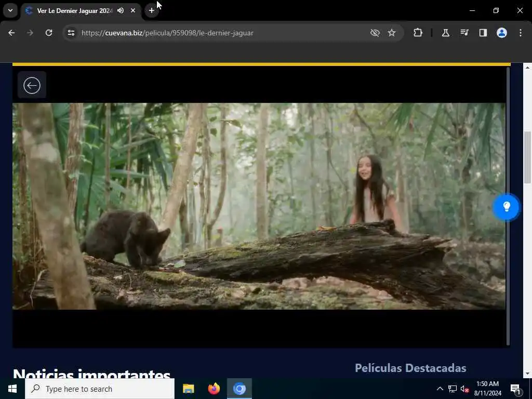Show hidden system tray icons

(x=440, y=389)
